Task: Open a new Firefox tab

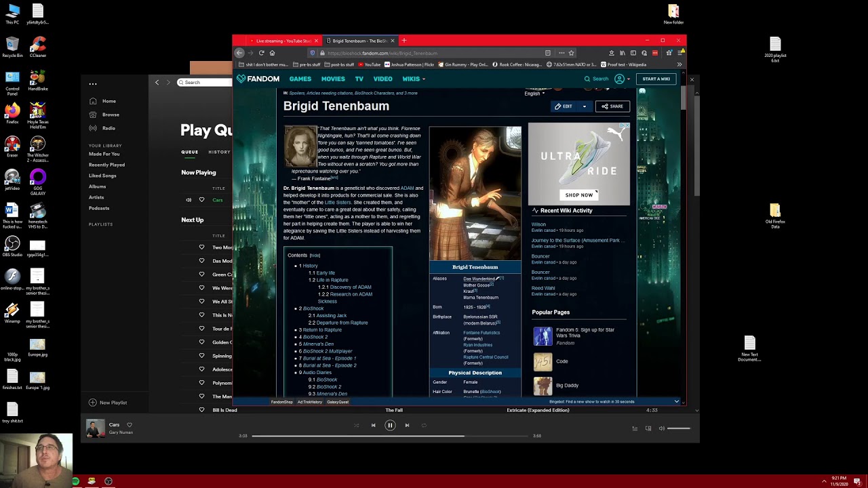Action: 404,41
